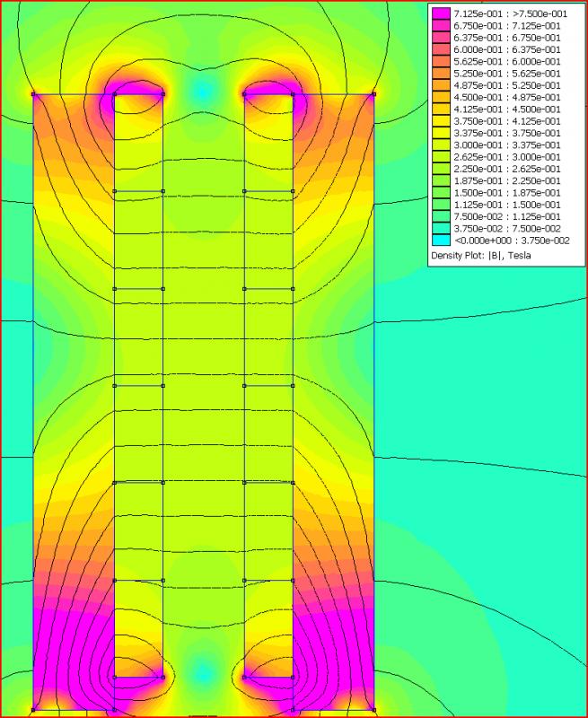The height and width of the screenshot is (718, 588).
Task: Click the magenta 7.125e-001 legend swatch
Action: (x=442, y=13)
